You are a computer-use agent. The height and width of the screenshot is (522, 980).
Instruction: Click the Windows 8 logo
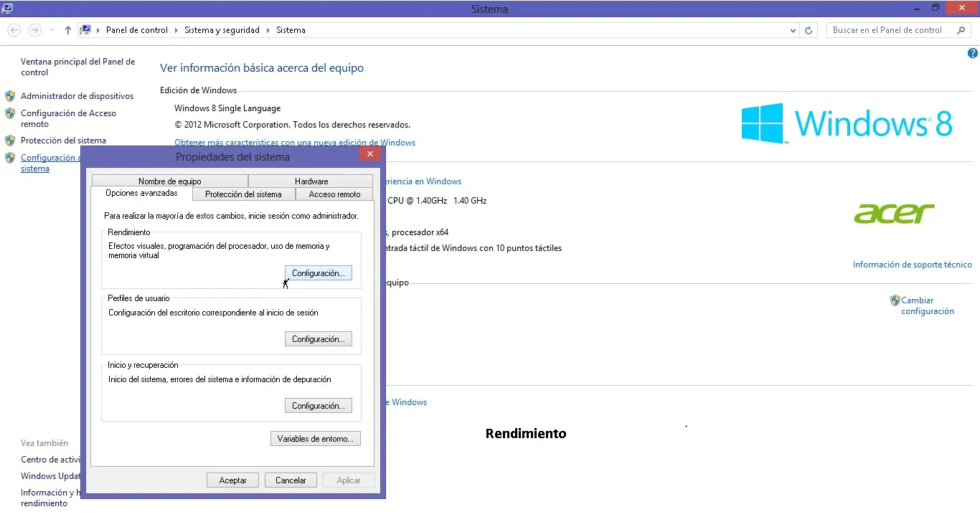pyautogui.click(x=847, y=123)
